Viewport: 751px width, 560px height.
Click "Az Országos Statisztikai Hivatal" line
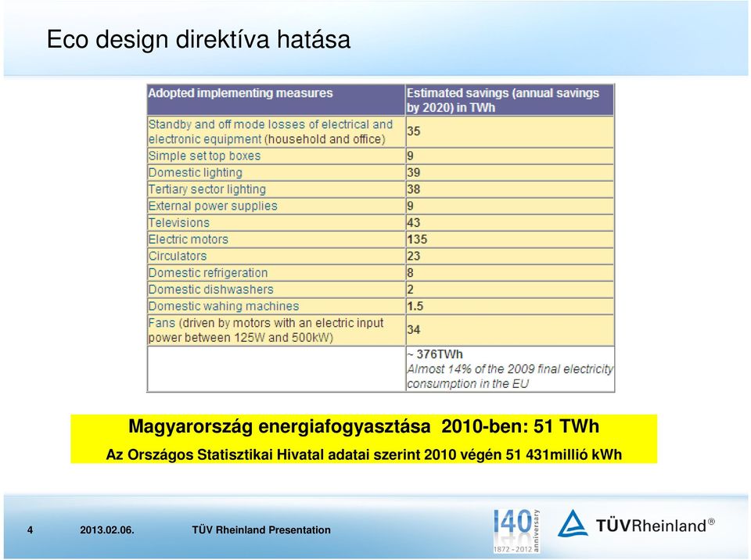point(364,454)
